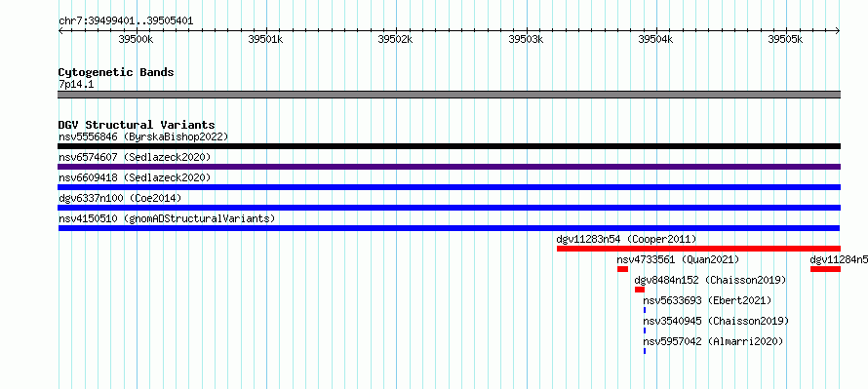Open the dgv11283n54 (Cooper2011) label
The image size is (868, 389).
[627, 239]
